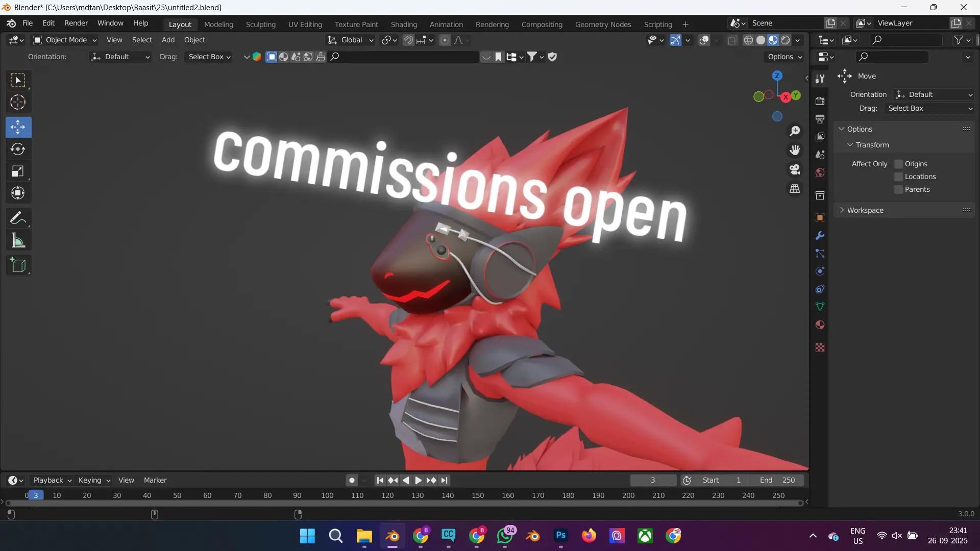Switch to wireframe shading mode
Screen dimensions: 980x551
pos(748,40)
